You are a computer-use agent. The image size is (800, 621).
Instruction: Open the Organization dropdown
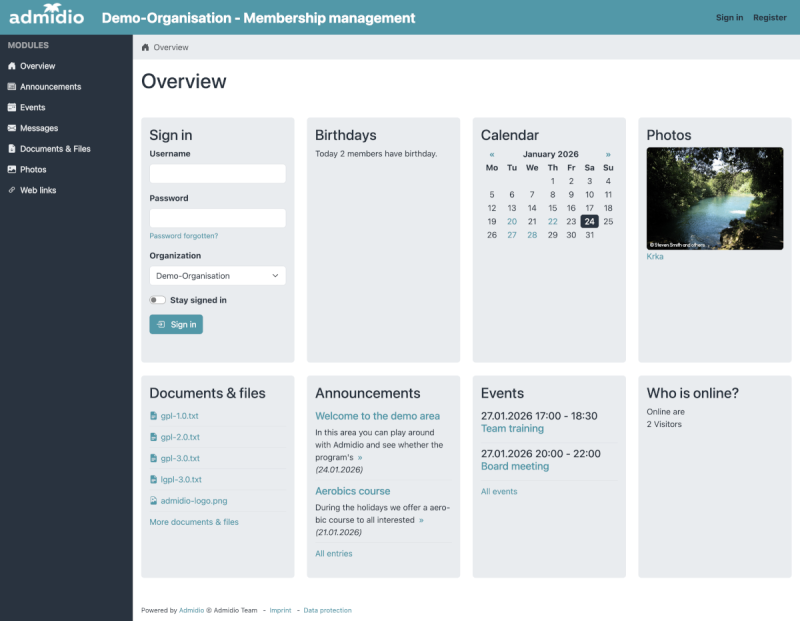click(217, 275)
